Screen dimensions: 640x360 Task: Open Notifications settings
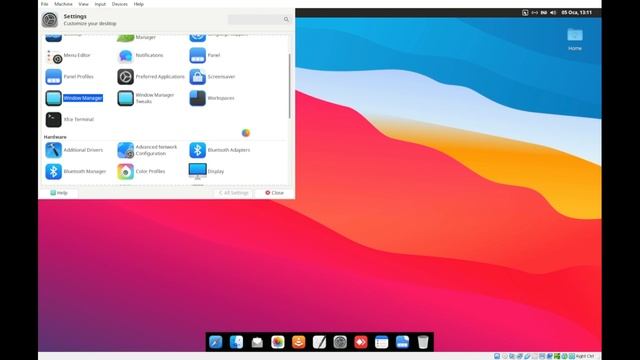(141, 56)
